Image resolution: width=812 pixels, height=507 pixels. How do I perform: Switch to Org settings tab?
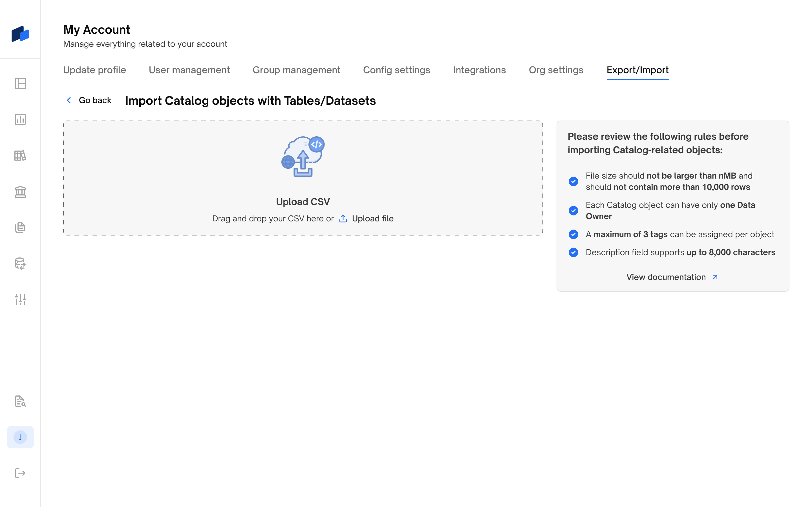click(556, 70)
